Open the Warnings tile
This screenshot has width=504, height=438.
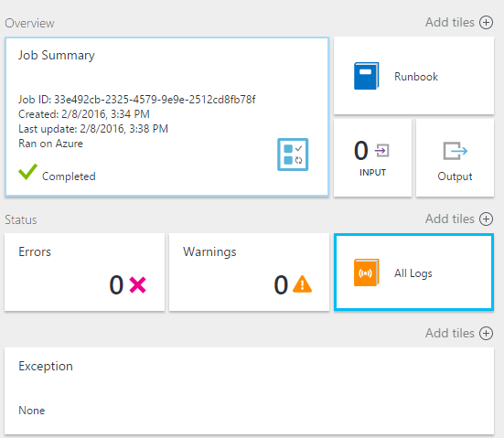[249, 272]
